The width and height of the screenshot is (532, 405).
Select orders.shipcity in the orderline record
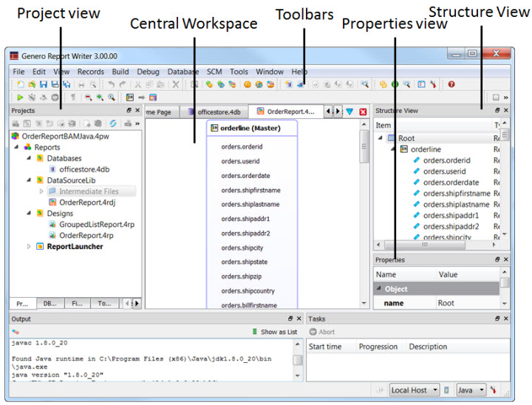[x=242, y=248]
